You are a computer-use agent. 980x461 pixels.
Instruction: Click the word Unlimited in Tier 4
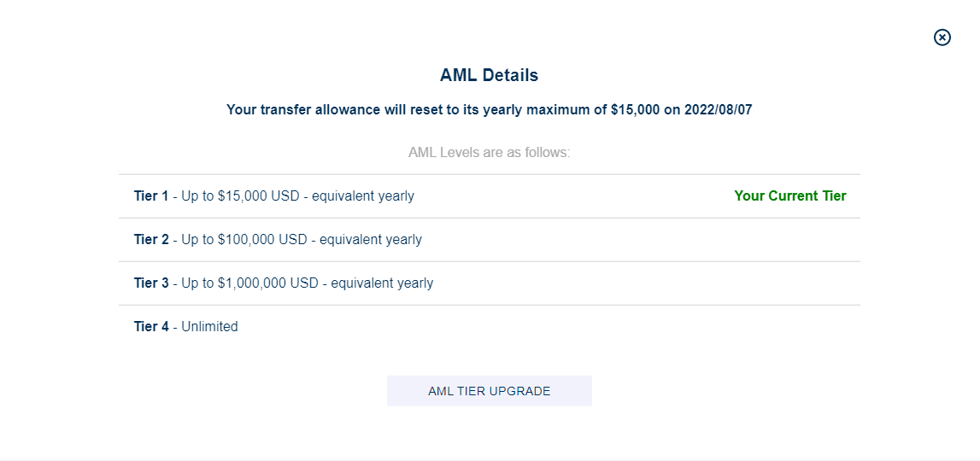[x=209, y=327]
